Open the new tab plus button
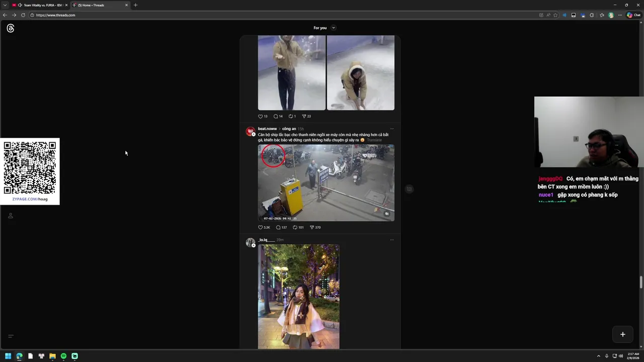This screenshot has width=644, height=362. click(x=135, y=5)
